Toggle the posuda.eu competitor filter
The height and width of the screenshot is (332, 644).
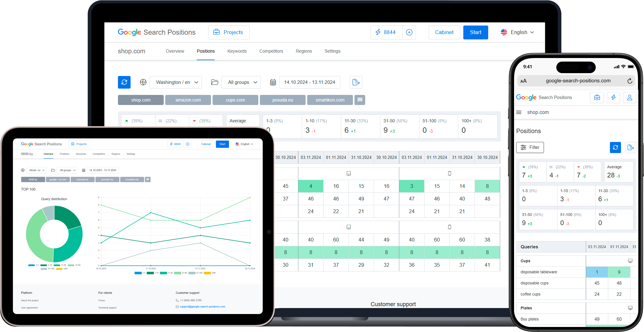click(x=283, y=100)
